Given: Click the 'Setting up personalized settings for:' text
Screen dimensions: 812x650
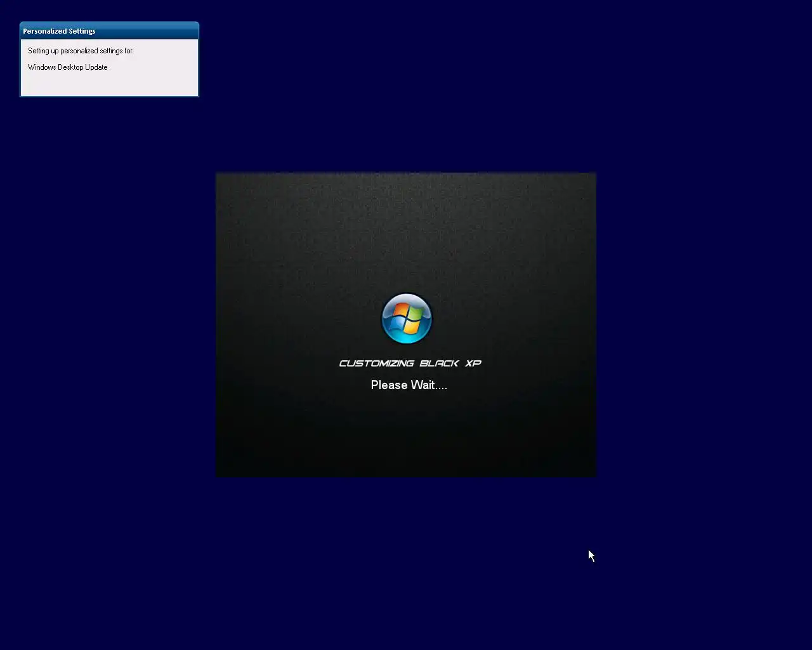Looking at the screenshot, I should [x=81, y=51].
